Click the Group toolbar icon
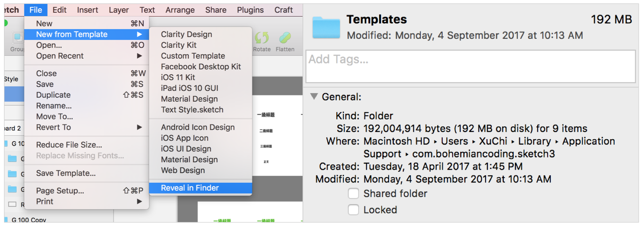Screen dimensions: 644x226 (x=17, y=38)
